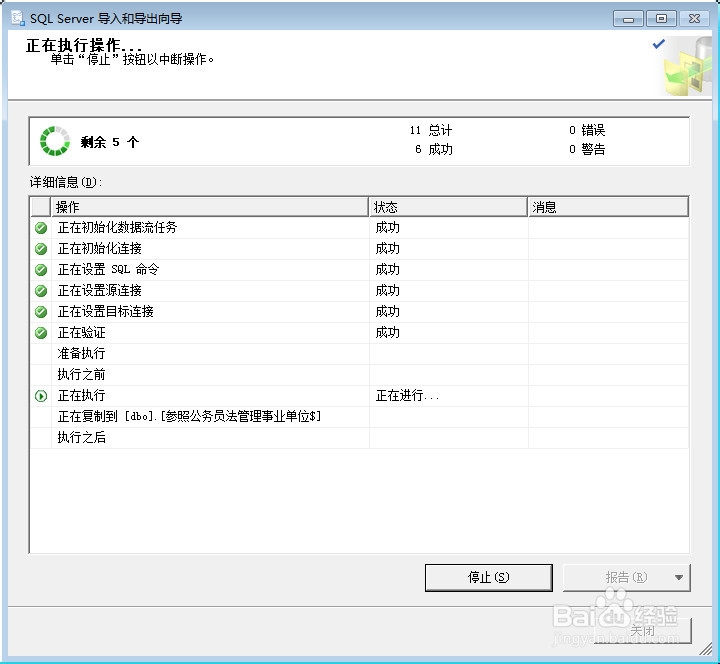Image resolution: width=720 pixels, height=664 pixels.
Task: Click the 状态 column header
Action: 448,207
